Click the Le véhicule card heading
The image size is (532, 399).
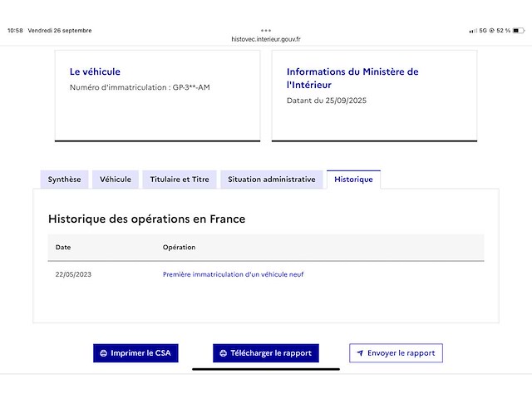coord(95,71)
